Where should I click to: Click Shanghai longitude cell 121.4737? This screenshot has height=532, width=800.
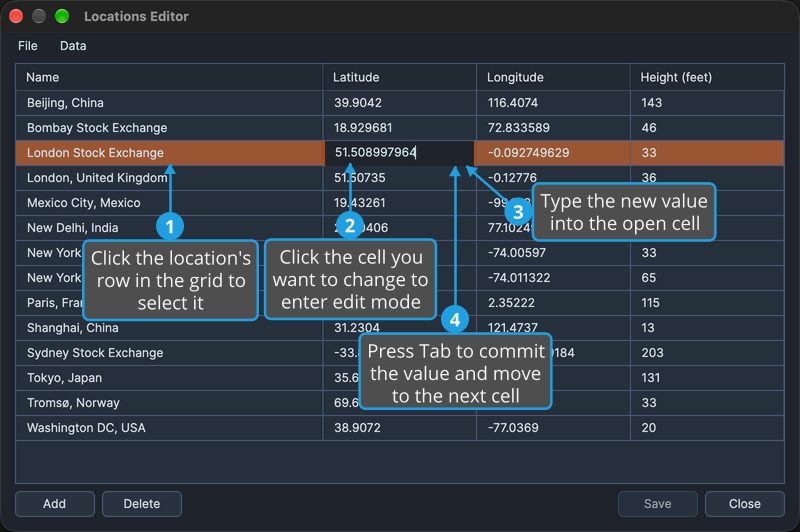[x=554, y=328]
